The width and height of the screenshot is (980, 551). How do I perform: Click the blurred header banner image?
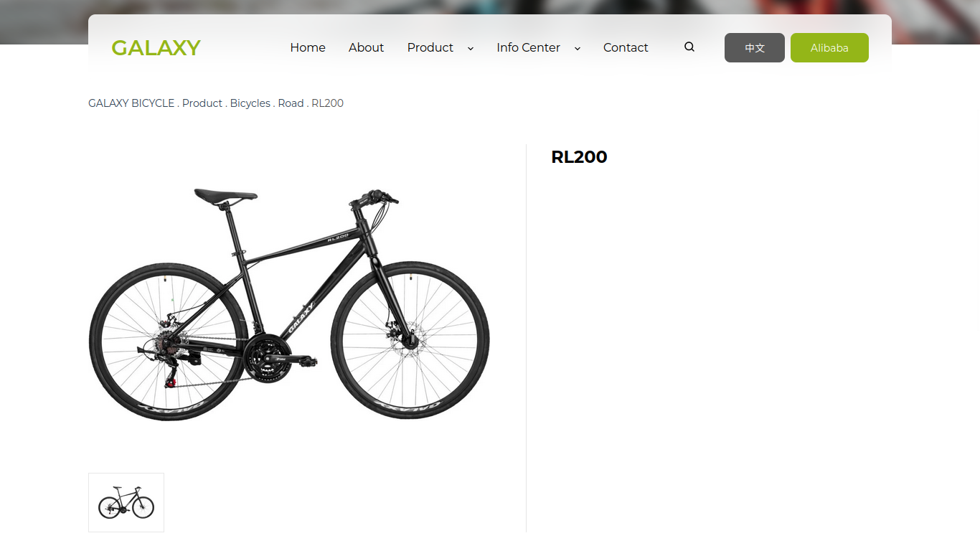click(490, 7)
